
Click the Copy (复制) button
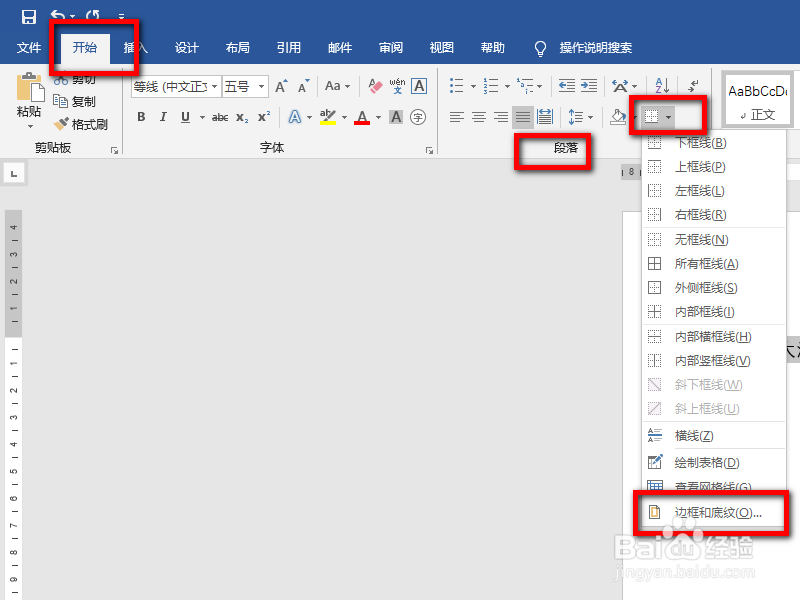(75, 102)
